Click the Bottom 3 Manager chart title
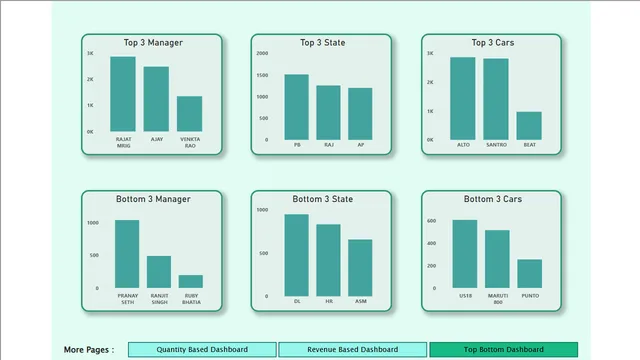This screenshot has height=360, width=640. point(153,199)
